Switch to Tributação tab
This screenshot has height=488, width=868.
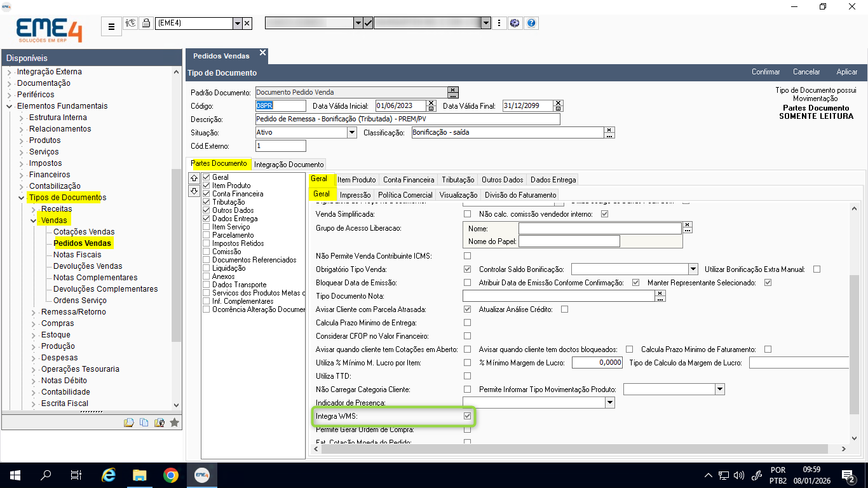click(x=458, y=180)
